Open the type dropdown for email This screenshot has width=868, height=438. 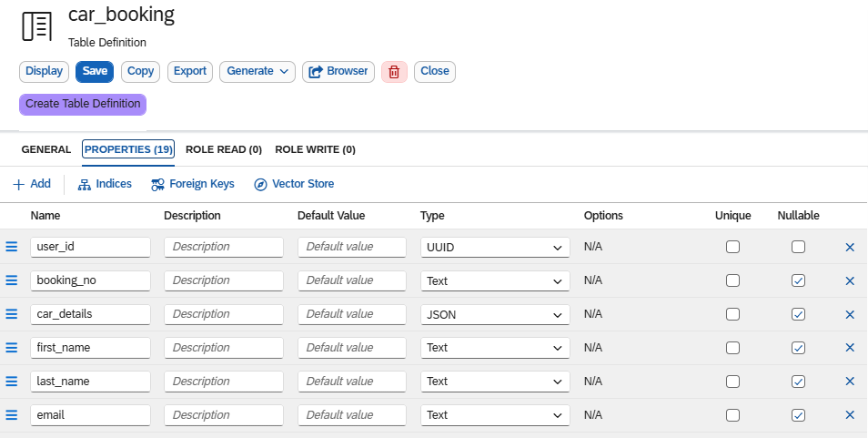click(x=495, y=415)
